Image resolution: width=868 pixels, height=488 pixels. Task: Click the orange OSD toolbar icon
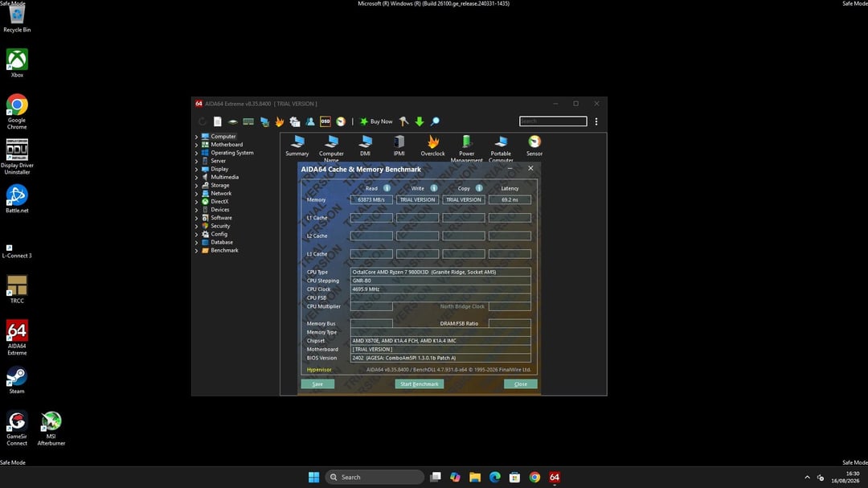325,121
